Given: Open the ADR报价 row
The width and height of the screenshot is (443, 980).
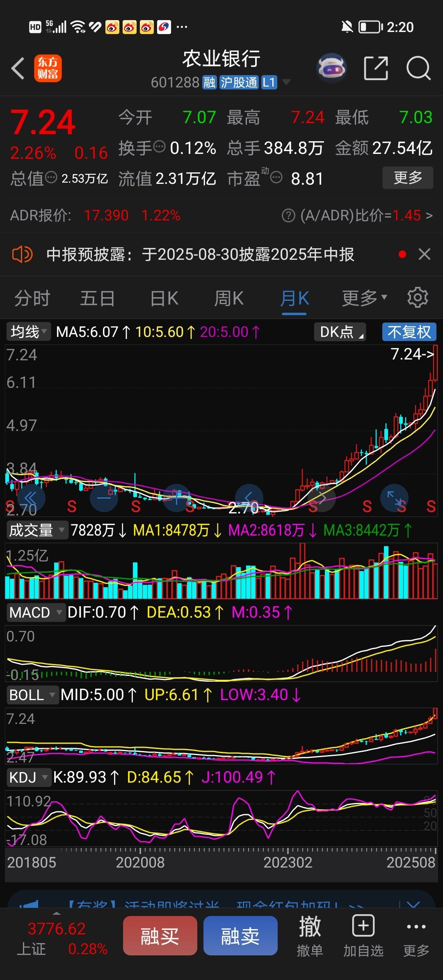Looking at the screenshot, I should [x=221, y=215].
